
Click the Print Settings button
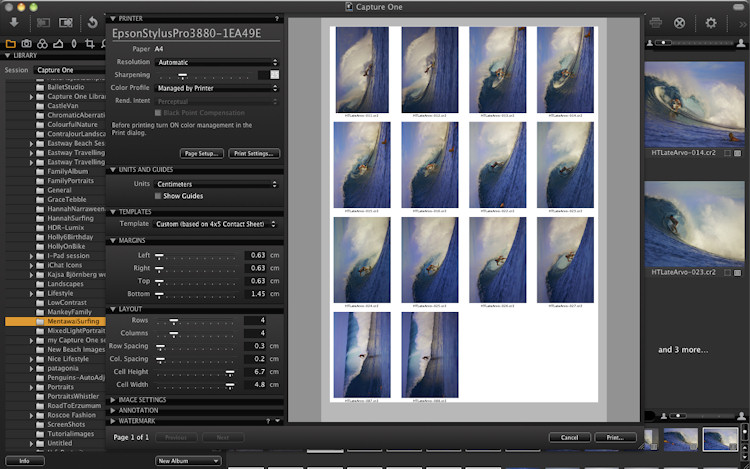coord(254,153)
